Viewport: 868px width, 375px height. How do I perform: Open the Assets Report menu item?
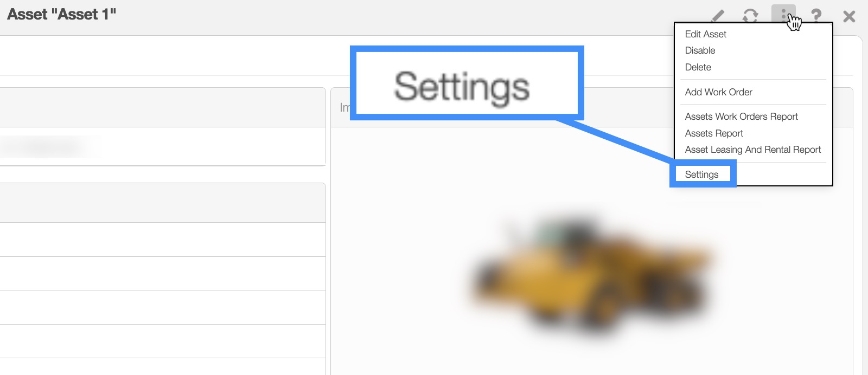[x=714, y=133]
